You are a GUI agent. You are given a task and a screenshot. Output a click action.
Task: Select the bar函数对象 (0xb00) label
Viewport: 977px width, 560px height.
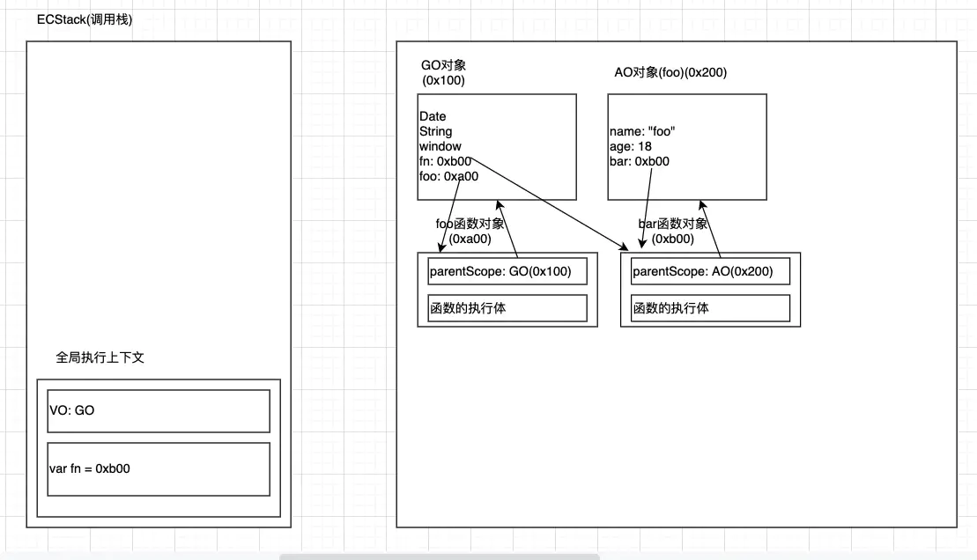[674, 231]
